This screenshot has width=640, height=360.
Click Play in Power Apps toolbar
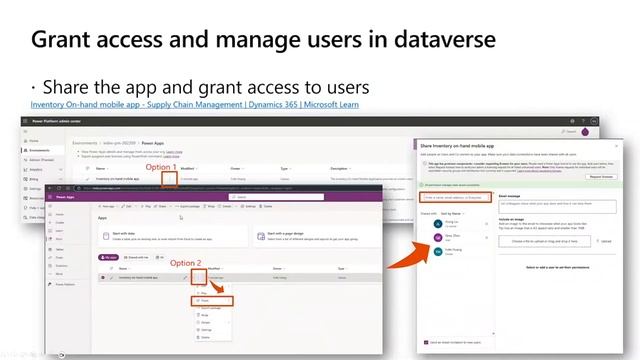pyautogui.click(x=146, y=207)
